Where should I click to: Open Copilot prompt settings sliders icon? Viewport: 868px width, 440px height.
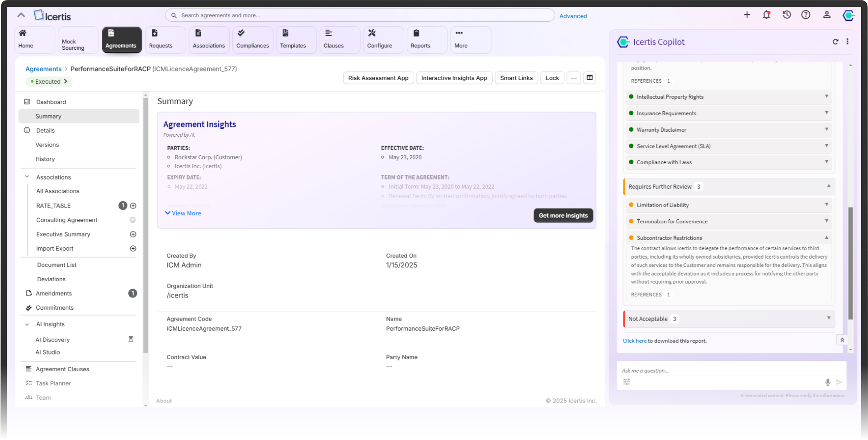[627, 383]
